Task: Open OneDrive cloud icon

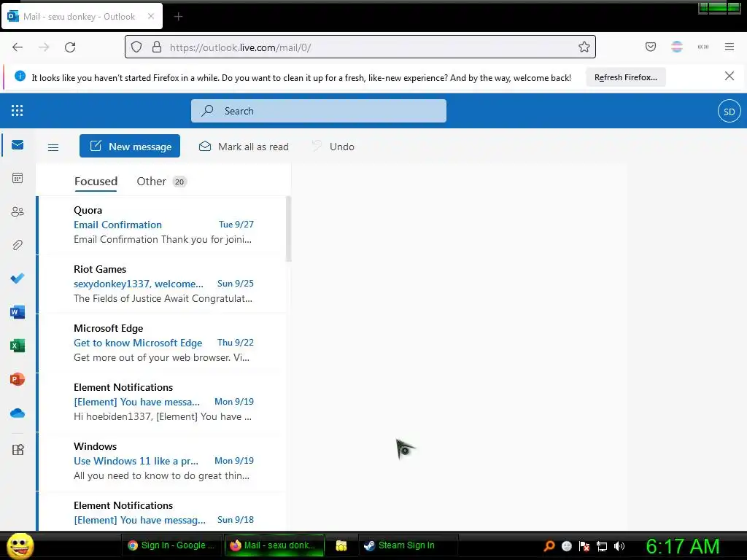Action: 18,413
